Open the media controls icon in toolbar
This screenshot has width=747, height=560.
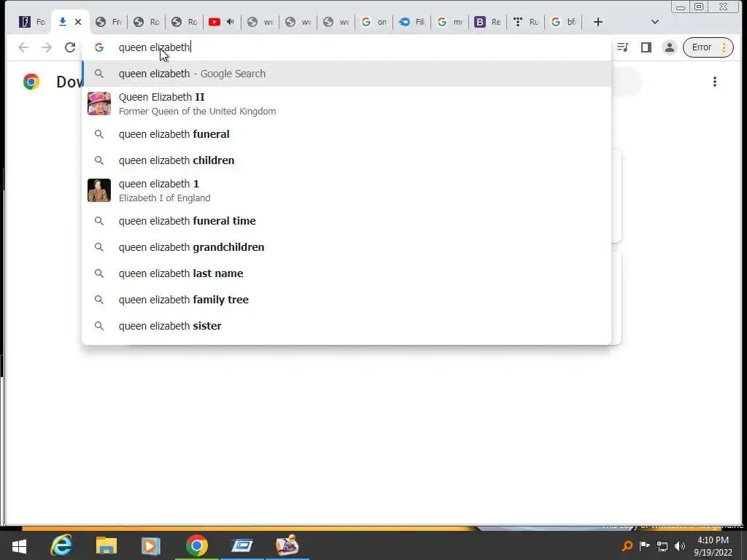click(623, 47)
